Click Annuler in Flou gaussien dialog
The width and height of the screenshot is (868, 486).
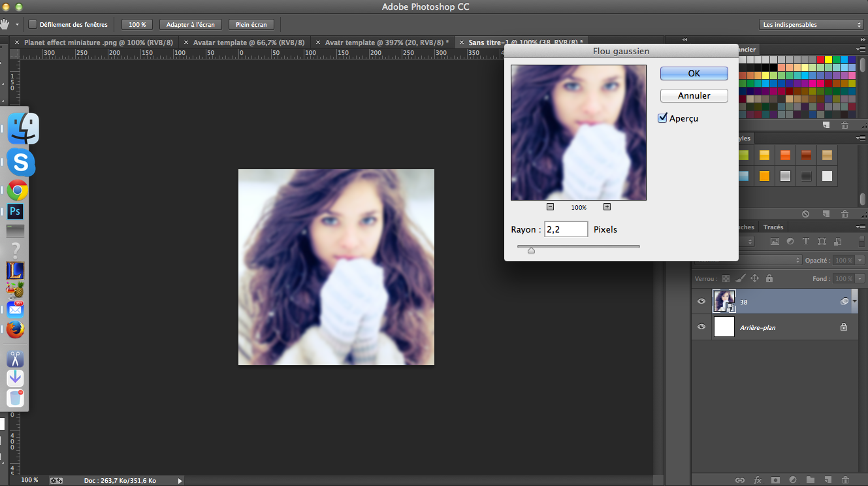tap(694, 95)
